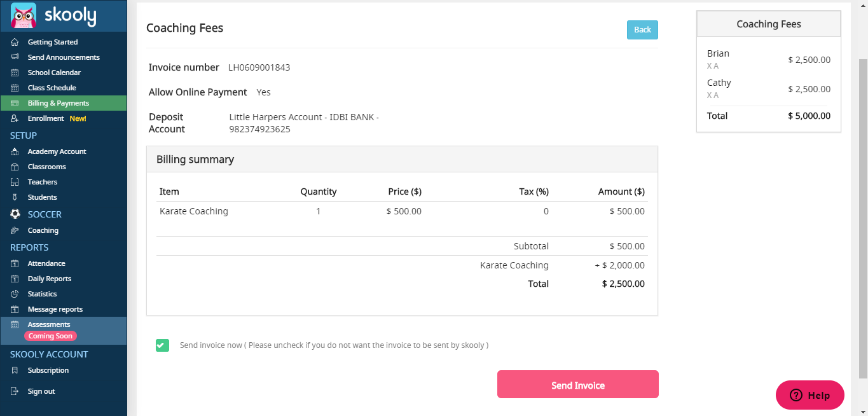
Task: Click invoice number LH0609001843
Action: [259, 67]
